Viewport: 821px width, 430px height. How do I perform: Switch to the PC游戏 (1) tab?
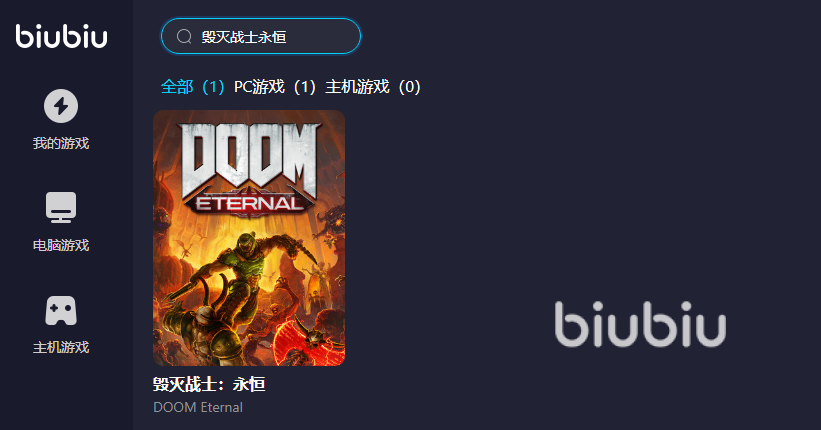click(x=275, y=86)
